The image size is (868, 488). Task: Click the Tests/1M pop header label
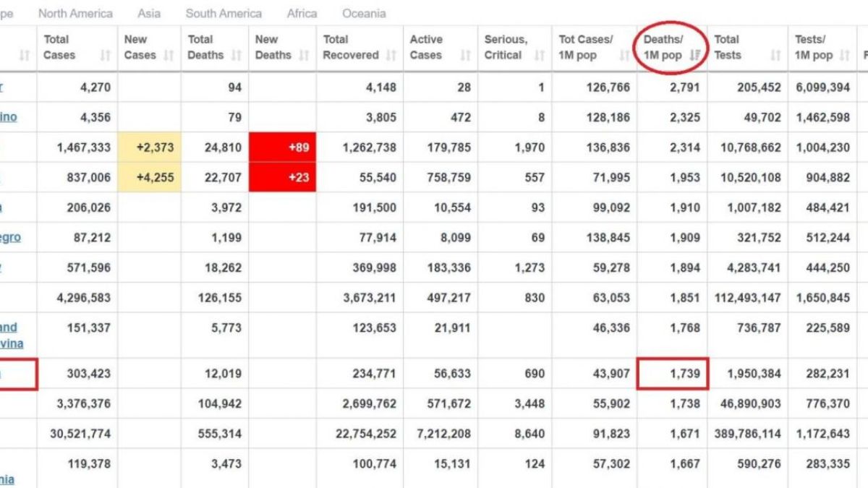click(x=814, y=47)
